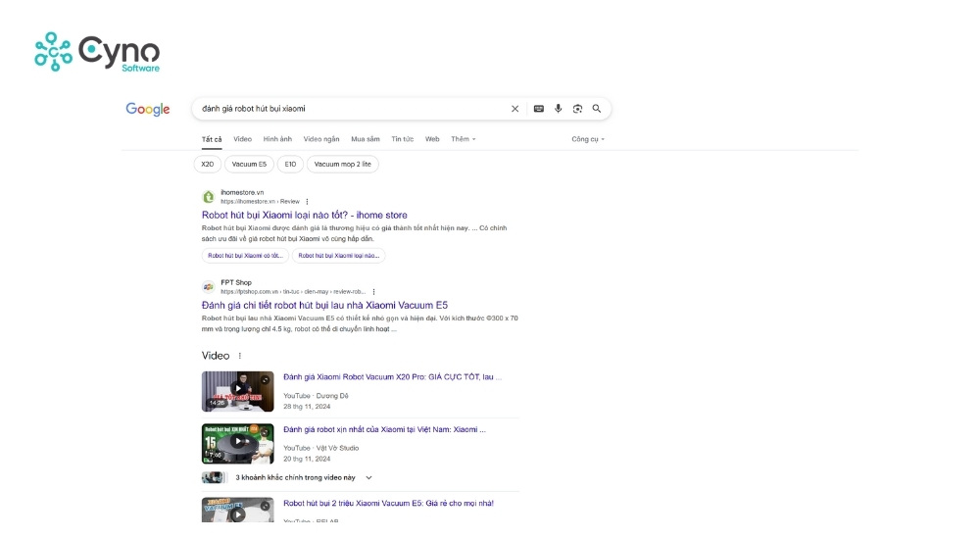Viewport: 980px width, 539px height.
Task: Play the Vacuum E5 video thumbnail
Action: (237, 511)
